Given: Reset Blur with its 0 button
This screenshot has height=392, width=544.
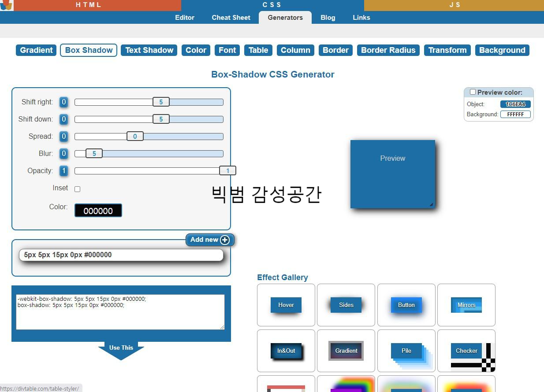Looking at the screenshot, I should click(x=63, y=154).
